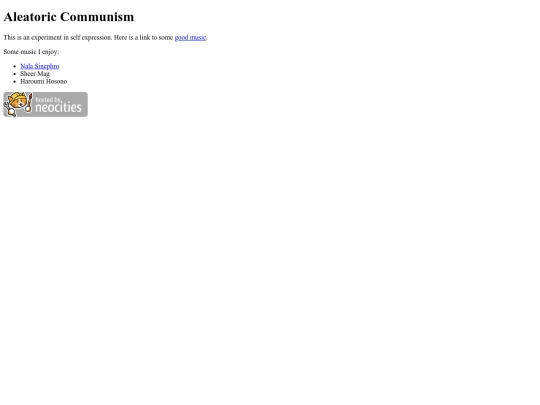
Task: Click the "Aleatoric Communism" heading
Action: (x=69, y=17)
